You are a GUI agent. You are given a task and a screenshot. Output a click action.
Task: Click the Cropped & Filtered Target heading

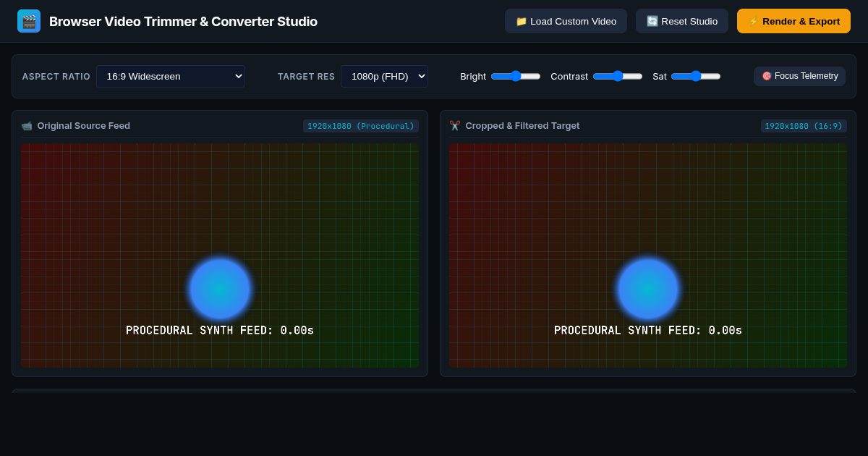(522, 126)
